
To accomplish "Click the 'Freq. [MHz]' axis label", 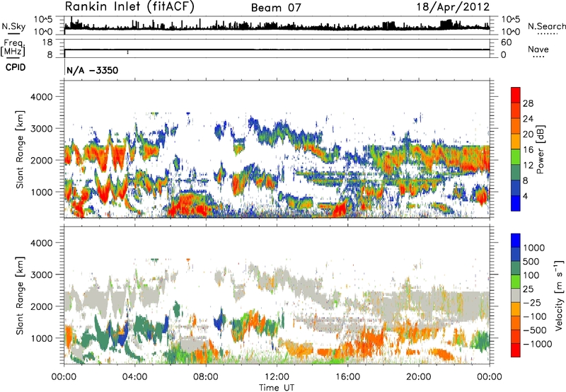I will [13, 47].
